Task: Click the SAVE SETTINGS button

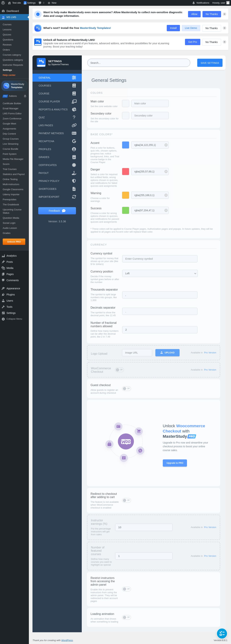Action: point(210,63)
